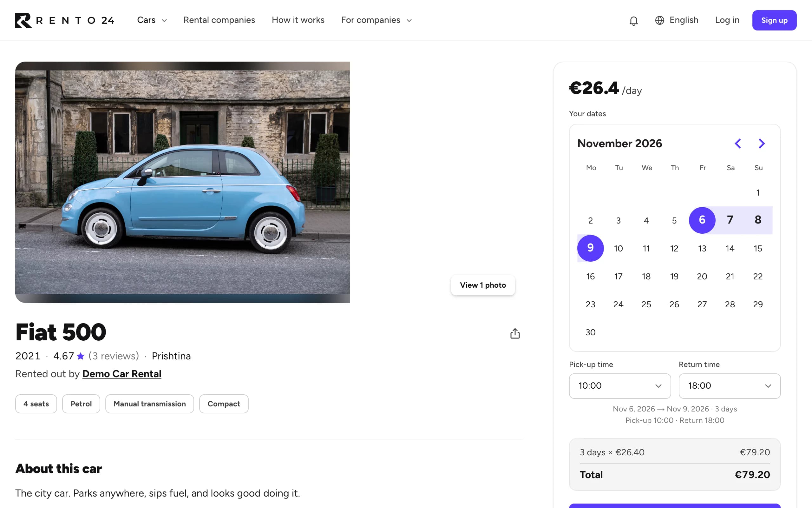Click highlighted date 8
The height and width of the screenshot is (508, 812).
[x=758, y=220]
